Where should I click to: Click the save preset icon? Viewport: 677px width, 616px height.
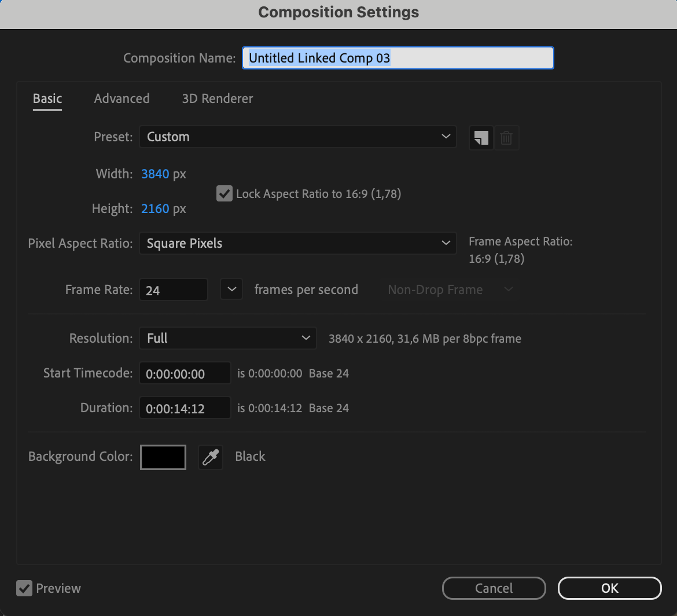pos(481,138)
